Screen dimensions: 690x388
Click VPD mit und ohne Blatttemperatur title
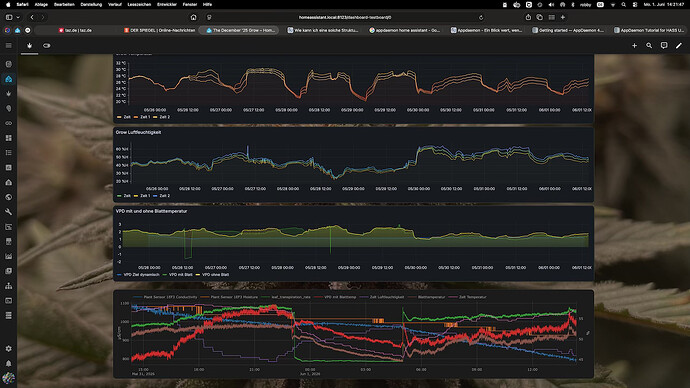[151, 211]
